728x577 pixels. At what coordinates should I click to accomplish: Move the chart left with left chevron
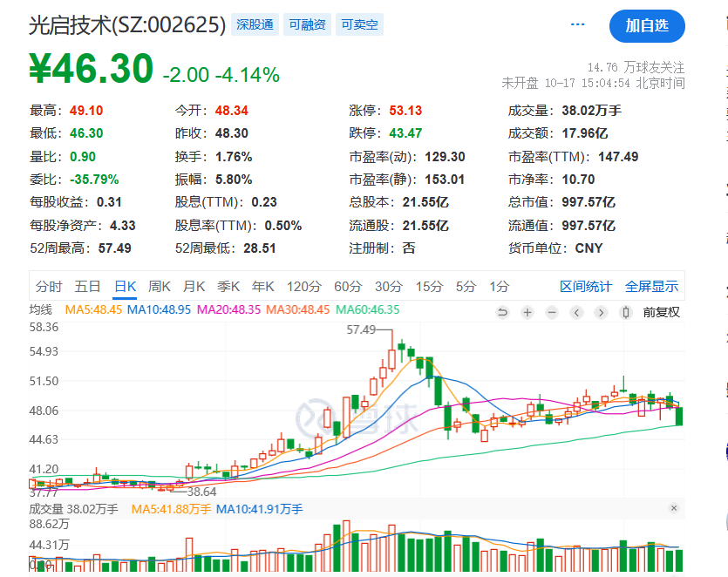[576, 312]
